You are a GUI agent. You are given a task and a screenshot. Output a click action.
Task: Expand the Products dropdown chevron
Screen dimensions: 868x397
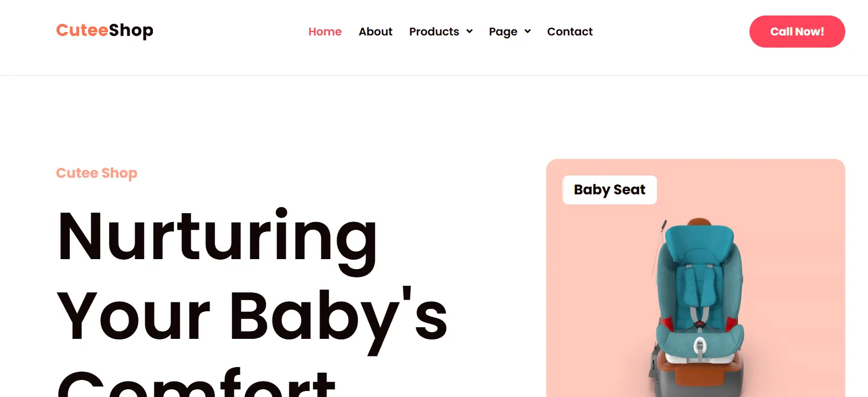tap(469, 32)
